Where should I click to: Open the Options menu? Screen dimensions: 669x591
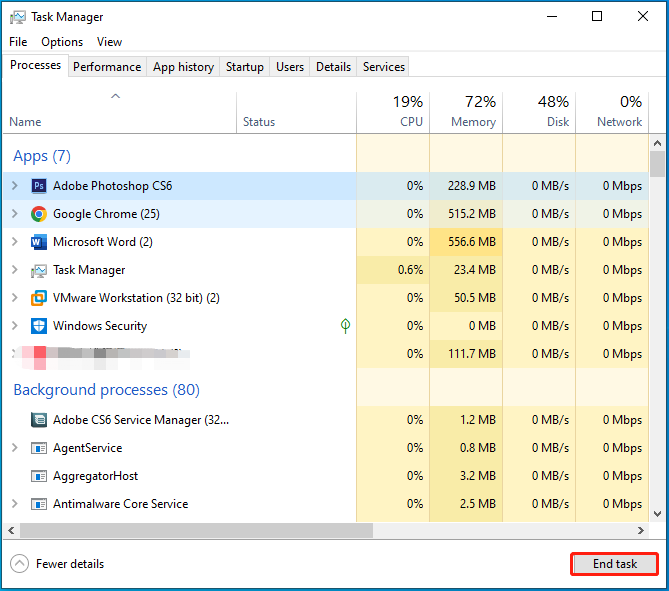[x=62, y=42]
